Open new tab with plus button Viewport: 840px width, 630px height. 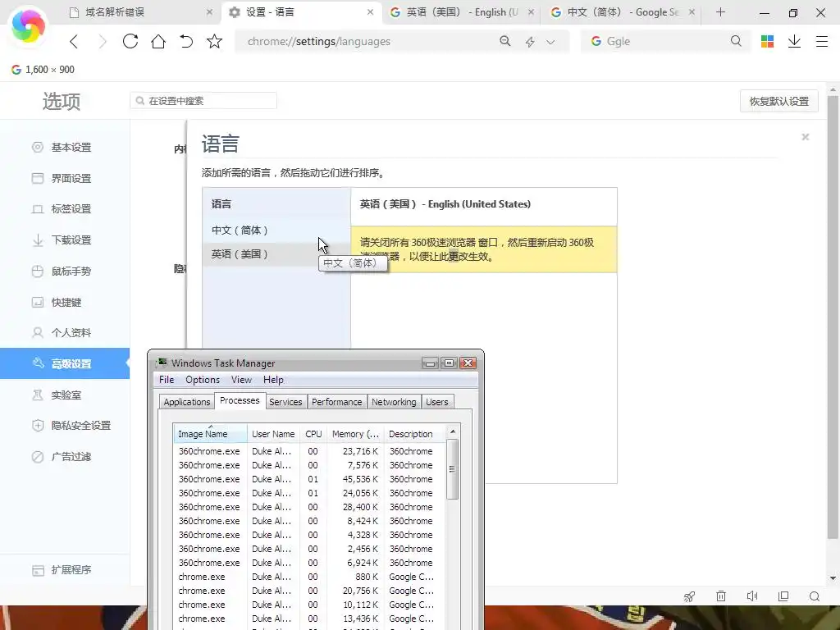click(x=720, y=11)
